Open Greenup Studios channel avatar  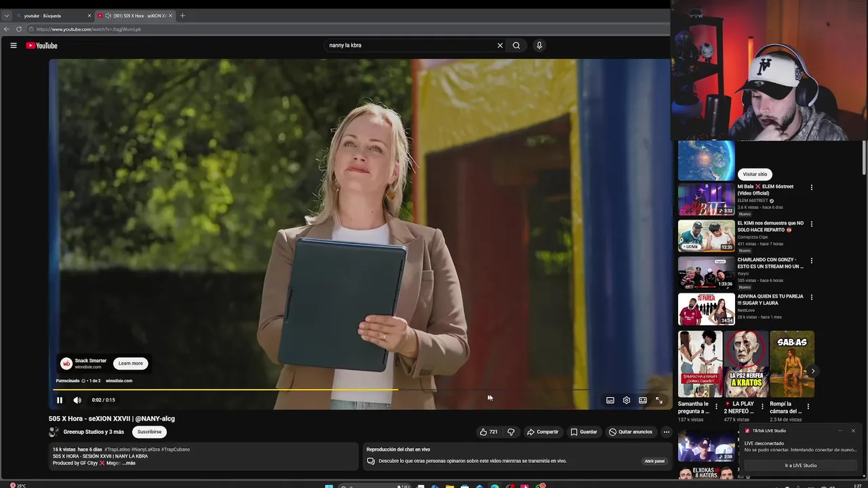54,432
